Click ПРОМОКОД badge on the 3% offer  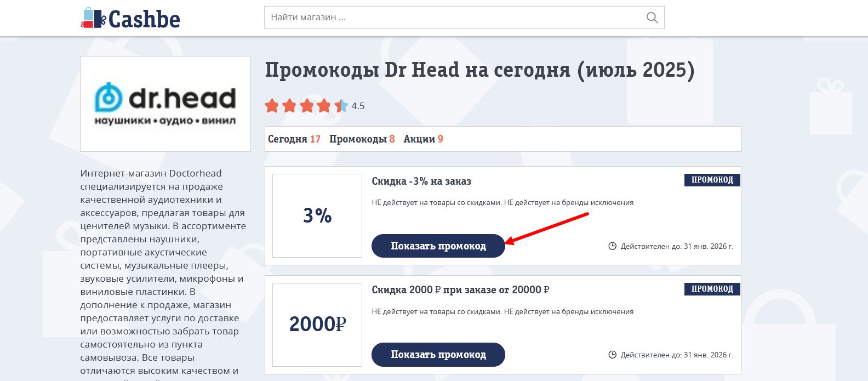[712, 180]
